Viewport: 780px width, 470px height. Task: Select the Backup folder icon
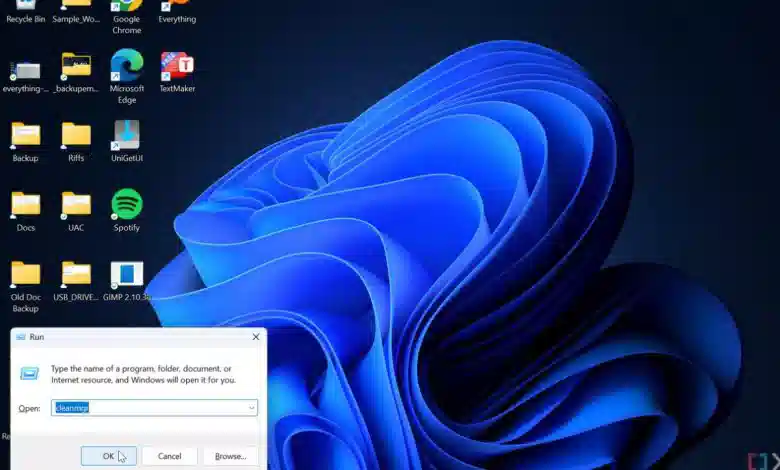pyautogui.click(x=25, y=142)
